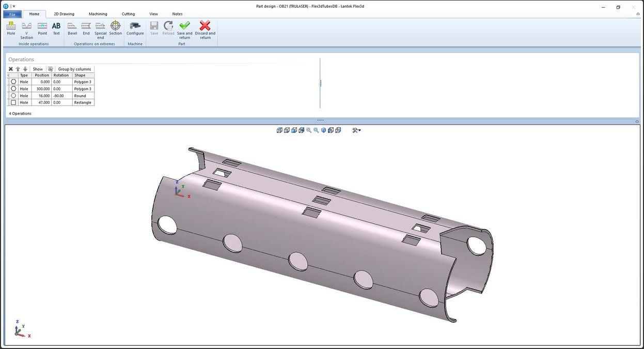Delete operation with the X icon
Screen dimensions: 644x349
(x=11, y=69)
